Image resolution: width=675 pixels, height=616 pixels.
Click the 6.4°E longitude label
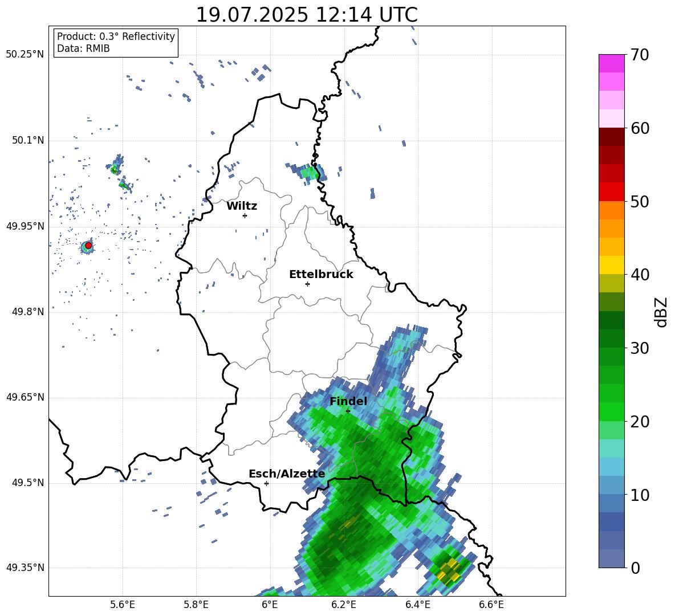[417, 605]
